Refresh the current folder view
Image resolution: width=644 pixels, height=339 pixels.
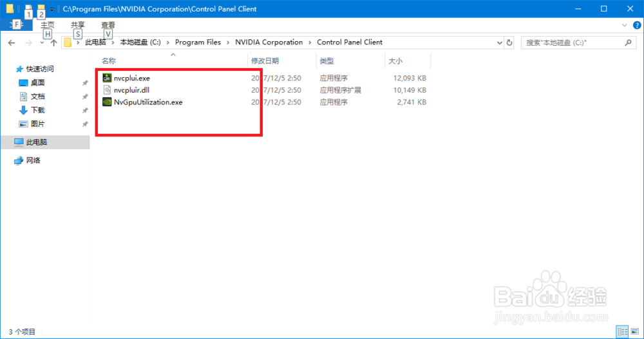(x=509, y=42)
